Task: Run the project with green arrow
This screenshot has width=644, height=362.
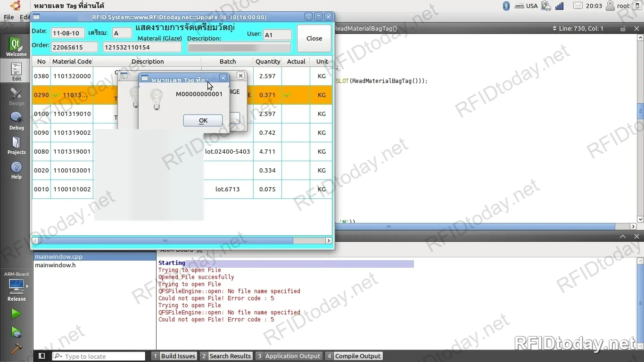Action: [16, 313]
